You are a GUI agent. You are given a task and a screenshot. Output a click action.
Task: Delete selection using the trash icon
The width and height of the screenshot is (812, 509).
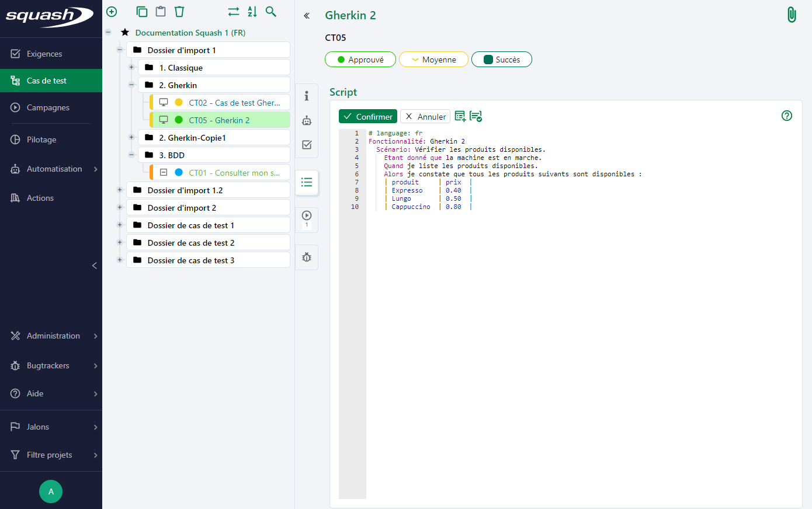pyautogui.click(x=179, y=11)
